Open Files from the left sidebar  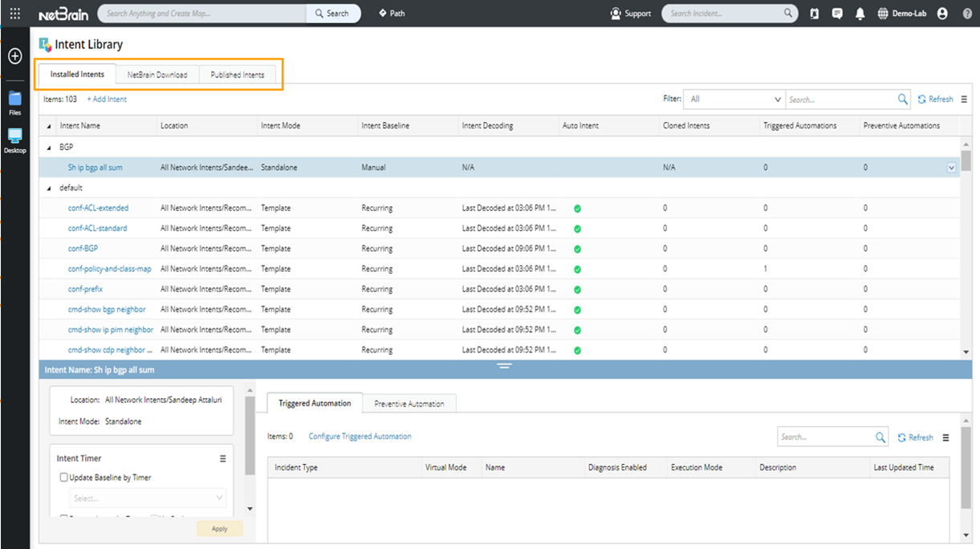tap(14, 103)
